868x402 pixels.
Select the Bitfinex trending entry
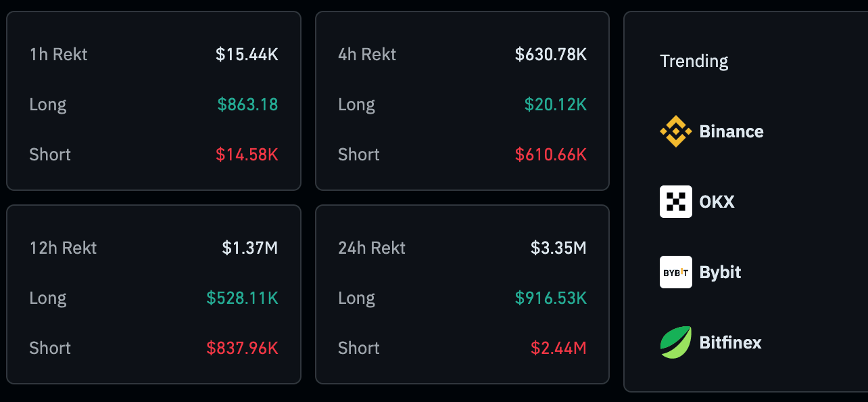[730, 342]
